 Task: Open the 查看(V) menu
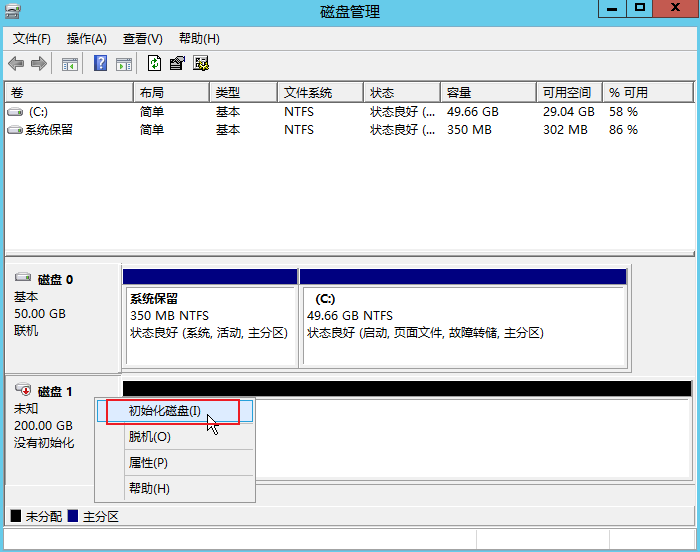142,39
